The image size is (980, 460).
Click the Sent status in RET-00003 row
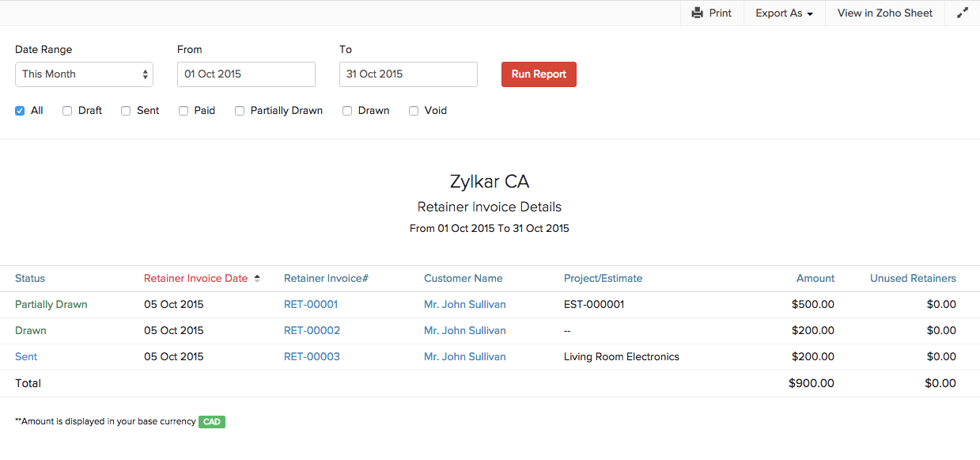coord(26,357)
